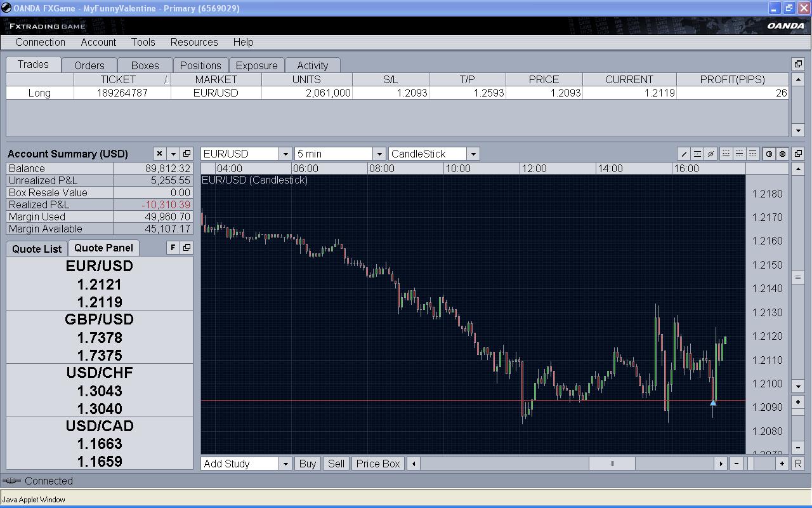The image size is (812, 508).
Task: Sort trades by the UNITS column header
Action: [306, 79]
